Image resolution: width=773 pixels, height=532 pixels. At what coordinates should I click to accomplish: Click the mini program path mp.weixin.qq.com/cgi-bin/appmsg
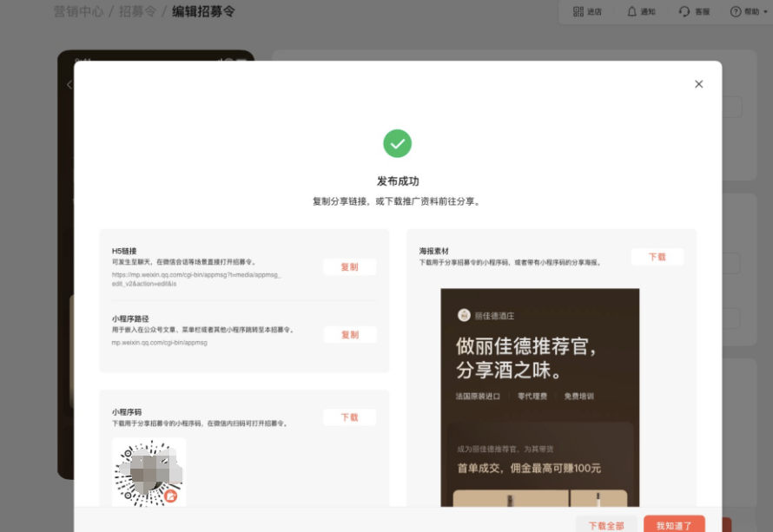point(159,343)
